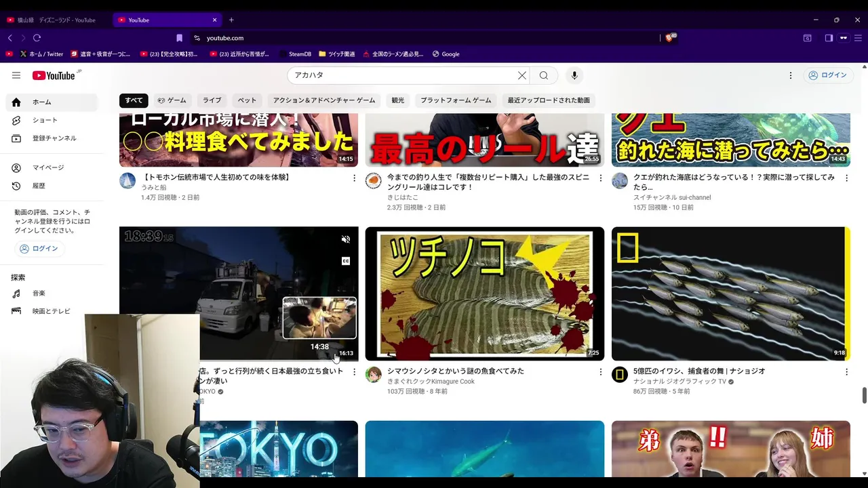
Task: Click the search field containing アカハタ
Action: pyautogui.click(x=400, y=75)
